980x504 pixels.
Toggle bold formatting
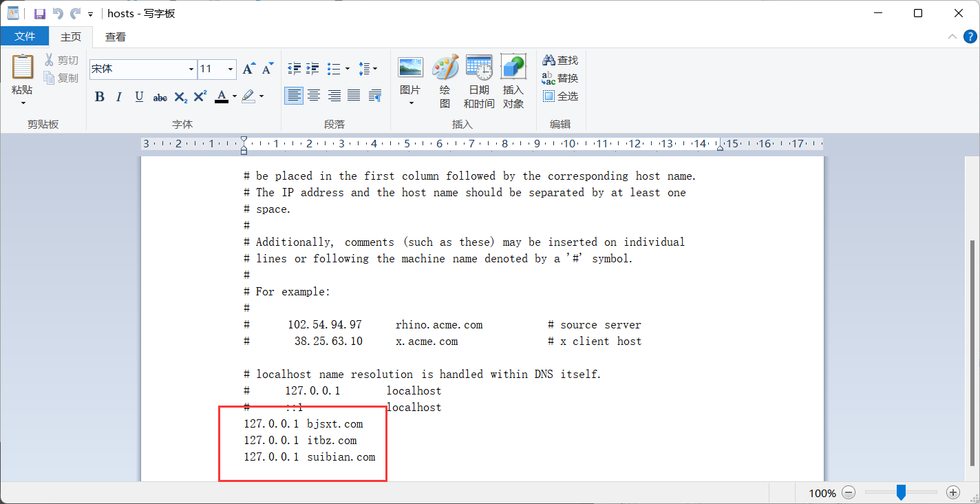(x=100, y=96)
